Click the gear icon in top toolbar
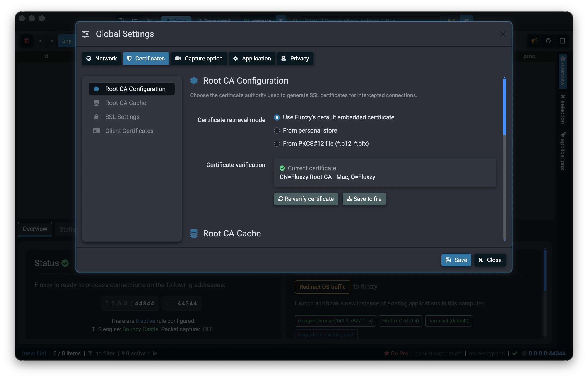The image size is (588, 379). 467,20
